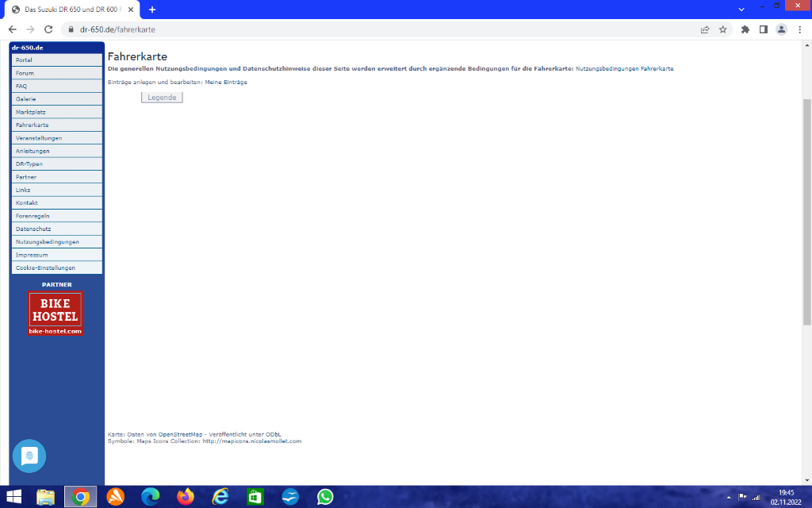The image size is (812, 508).
Task: Click the Bike Hostel partner banner
Action: click(55, 314)
